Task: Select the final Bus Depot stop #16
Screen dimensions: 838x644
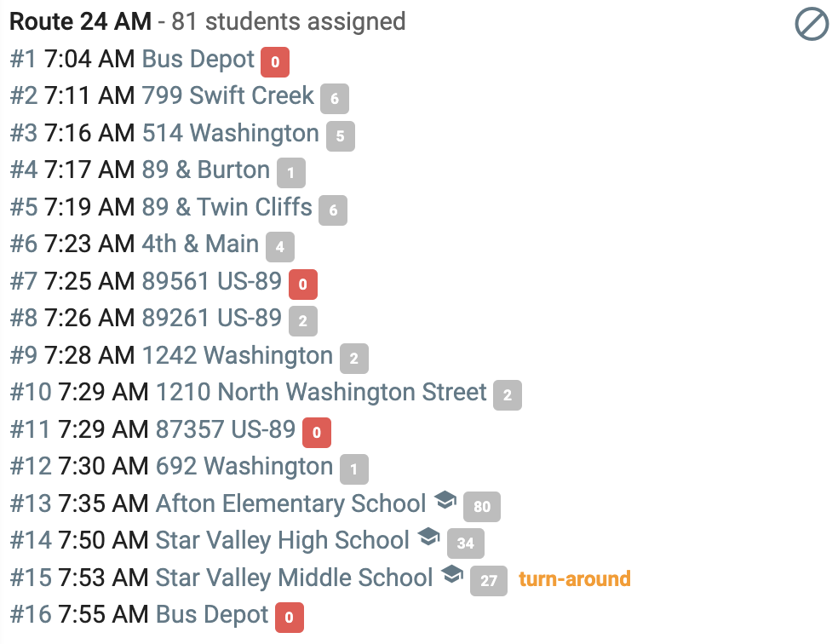Action: pyautogui.click(x=212, y=614)
